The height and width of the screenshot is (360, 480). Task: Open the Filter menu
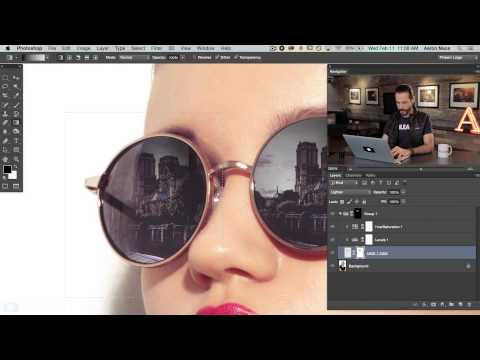click(x=156, y=48)
